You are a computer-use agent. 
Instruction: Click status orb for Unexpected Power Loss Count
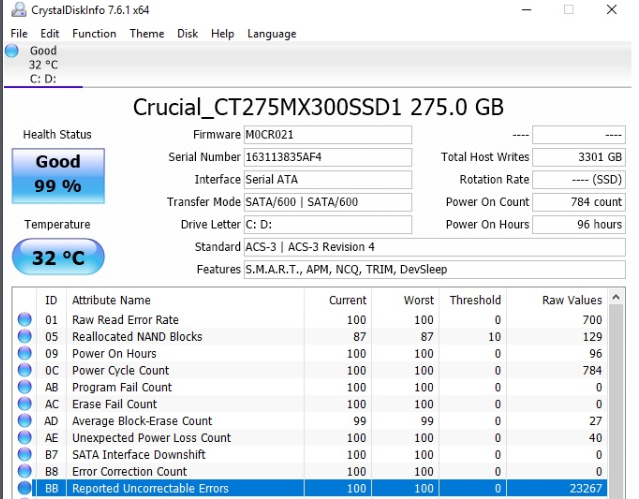[x=25, y=437]
